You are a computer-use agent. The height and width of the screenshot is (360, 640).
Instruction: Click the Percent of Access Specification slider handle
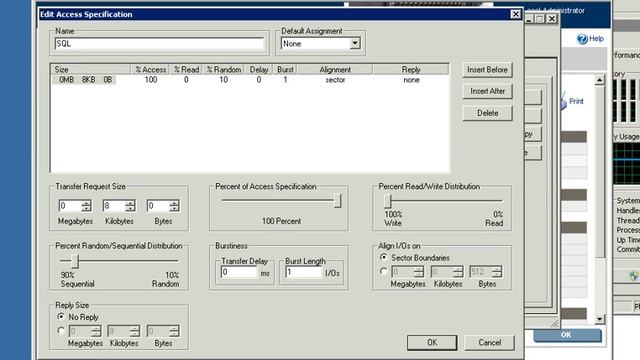(x=338, y=200)
